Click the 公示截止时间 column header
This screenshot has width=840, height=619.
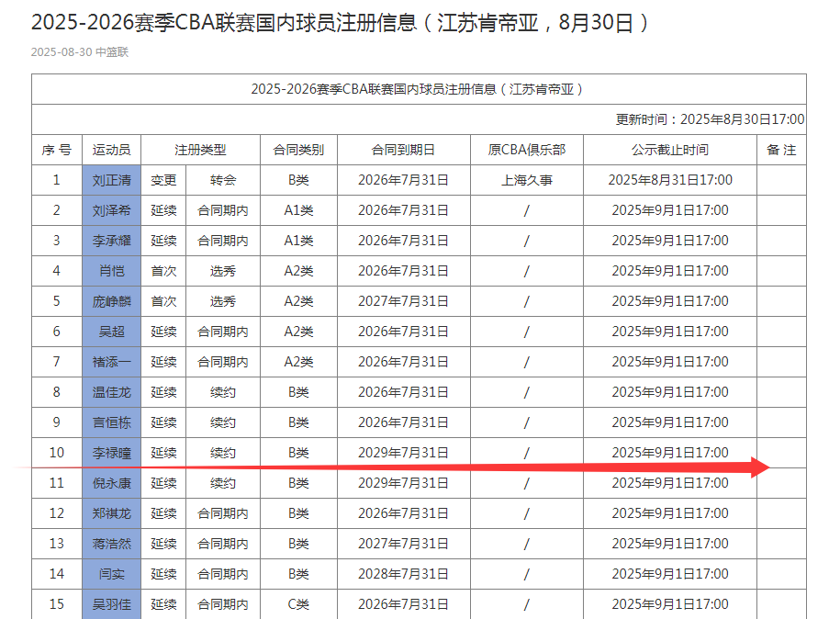click(x=669, y=150)
